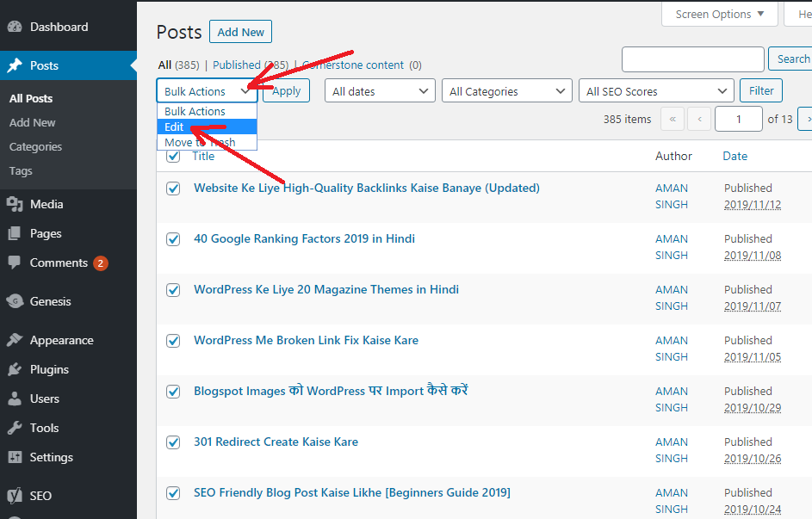Click the 385 items count text
Screen dimensions: 812x519
(627, 119)
